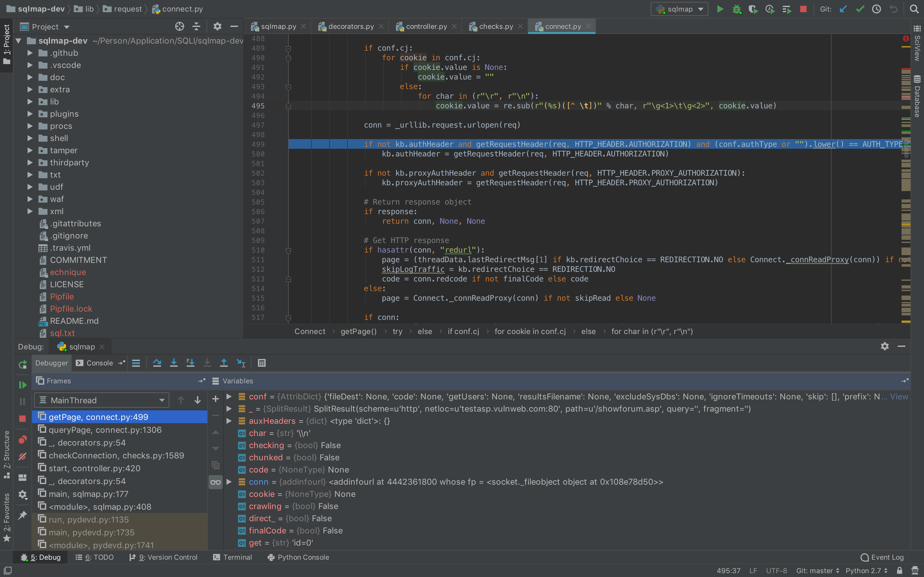This screenshot has width=924, height=577.
Task: Click the Rerun sqlmap debug icon
Action: 22,364
